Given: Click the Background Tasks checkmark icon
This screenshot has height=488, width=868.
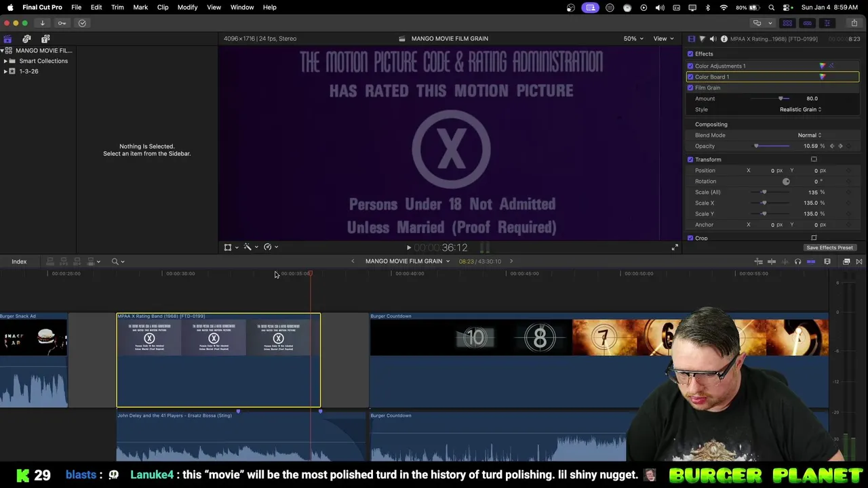Looking at the screenshot, I should point(82,23).
